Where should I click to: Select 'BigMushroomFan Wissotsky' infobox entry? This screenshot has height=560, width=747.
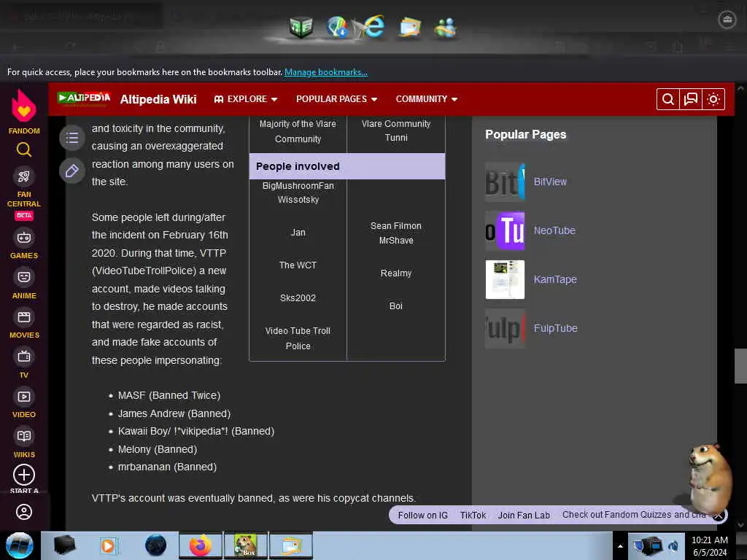click(x=298, y=192)
